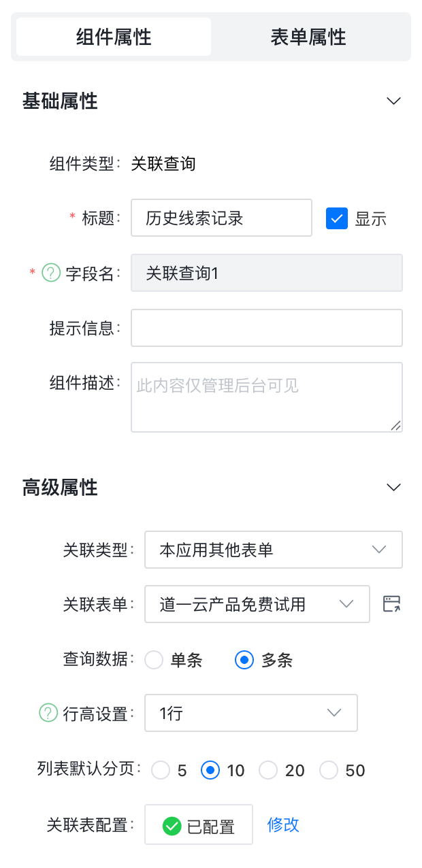Select 5 rows per page
Image resolution: width=422 pixels, height=868 pixels.
pos(161,770)
